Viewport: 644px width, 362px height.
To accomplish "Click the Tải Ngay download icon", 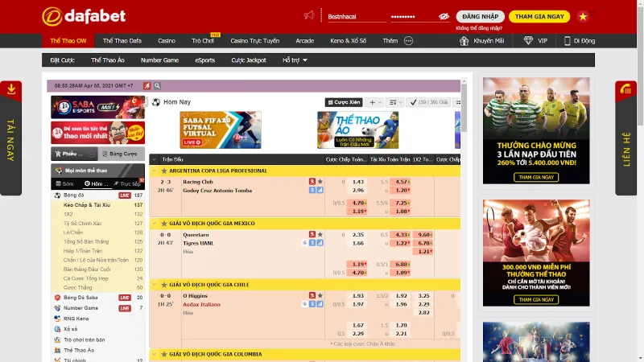I will [11, 89].
